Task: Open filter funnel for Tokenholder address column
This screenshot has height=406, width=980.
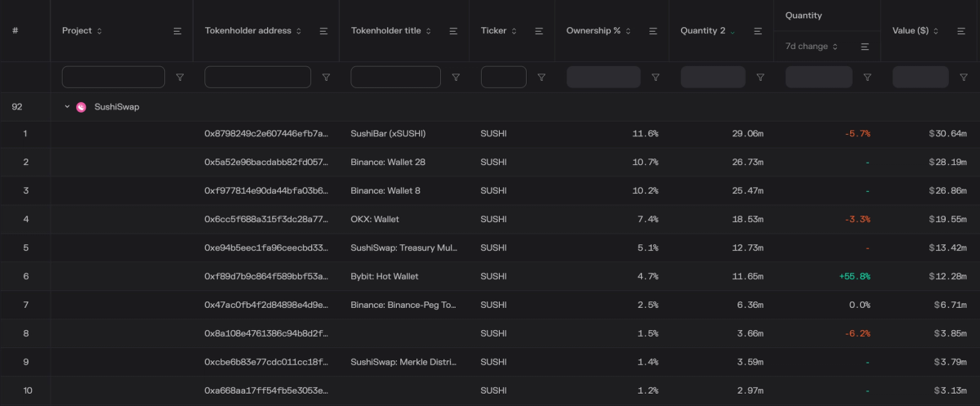Action: coord(326,78)
